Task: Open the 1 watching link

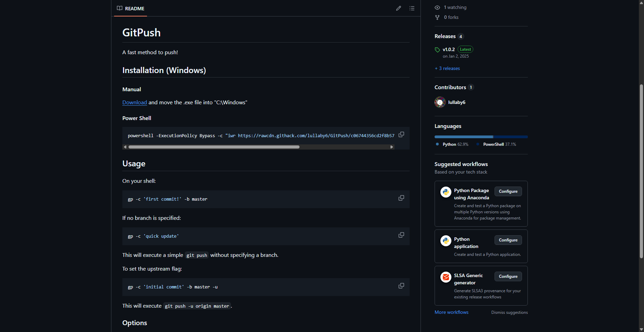Action: tap(455, 7)
